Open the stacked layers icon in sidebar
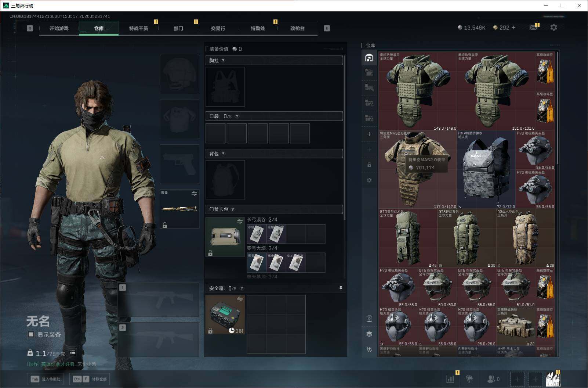The width and height of the screenshot is (588, 388). coord(369,334)
